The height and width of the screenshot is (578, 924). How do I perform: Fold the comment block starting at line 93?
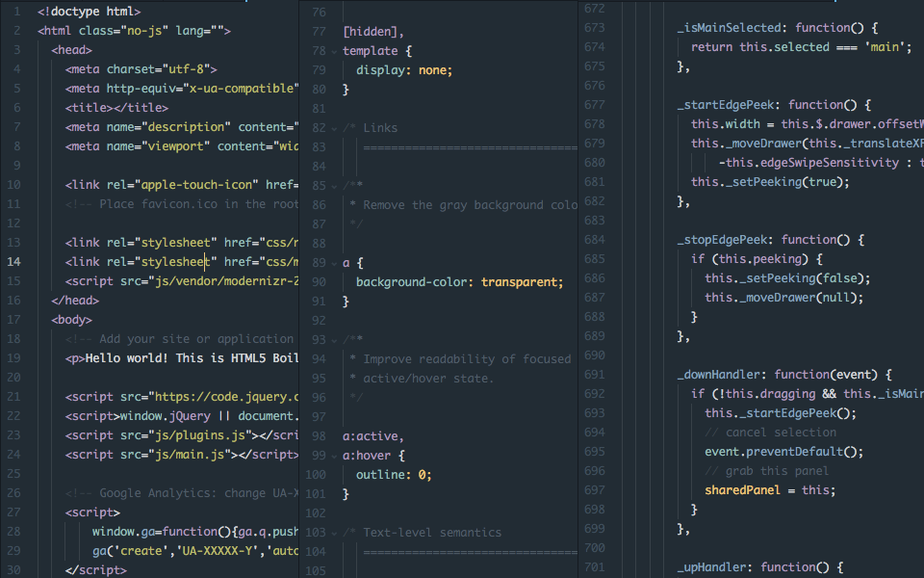click(334, 340)
